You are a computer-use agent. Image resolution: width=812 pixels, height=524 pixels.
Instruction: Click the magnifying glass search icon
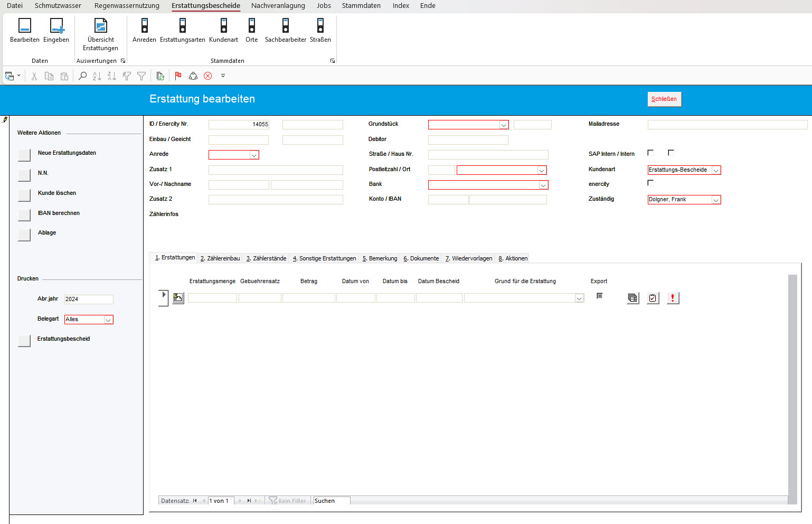82,76
